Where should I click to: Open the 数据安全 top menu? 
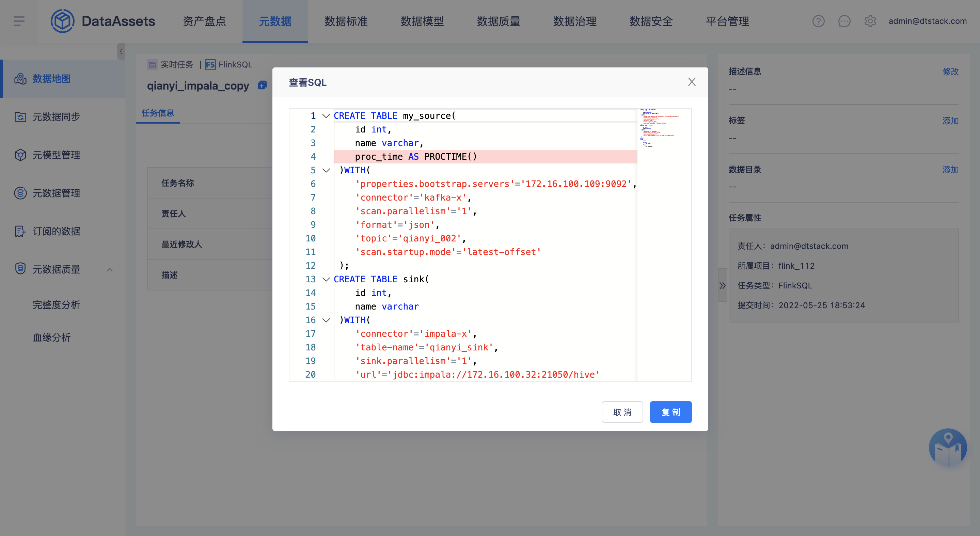point(651,21)
